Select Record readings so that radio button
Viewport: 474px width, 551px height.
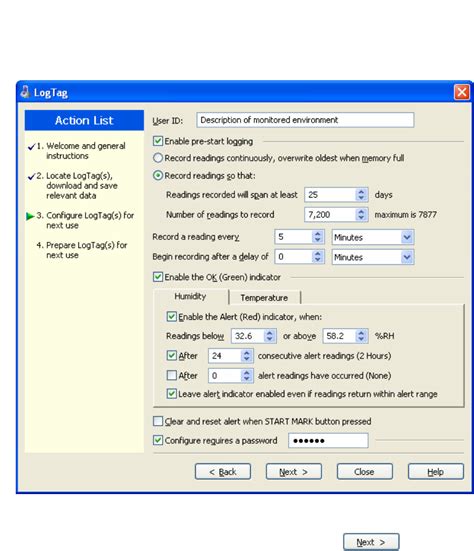158,175
